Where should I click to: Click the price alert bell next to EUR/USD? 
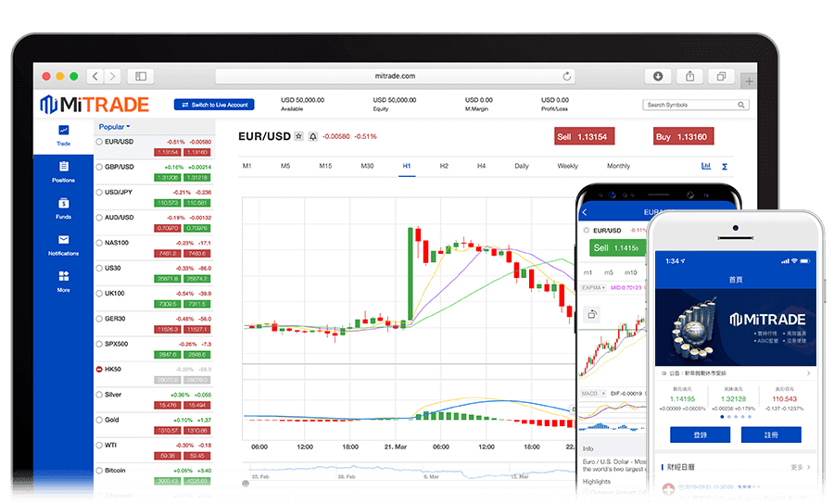[x=312, y=136]
